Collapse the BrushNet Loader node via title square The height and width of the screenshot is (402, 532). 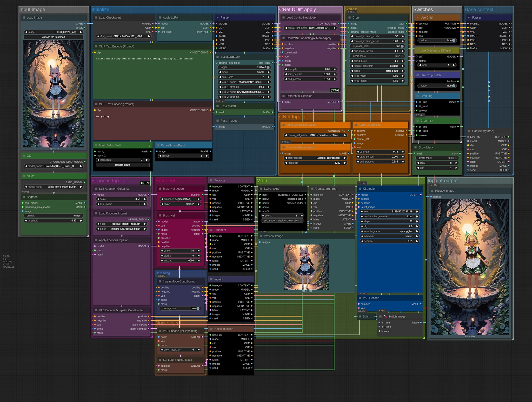[160, 189]
